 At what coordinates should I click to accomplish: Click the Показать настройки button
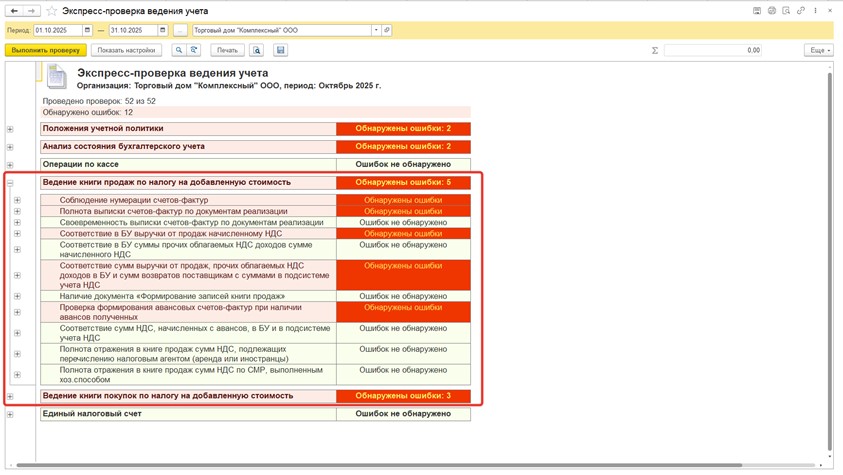pos(126,50)
